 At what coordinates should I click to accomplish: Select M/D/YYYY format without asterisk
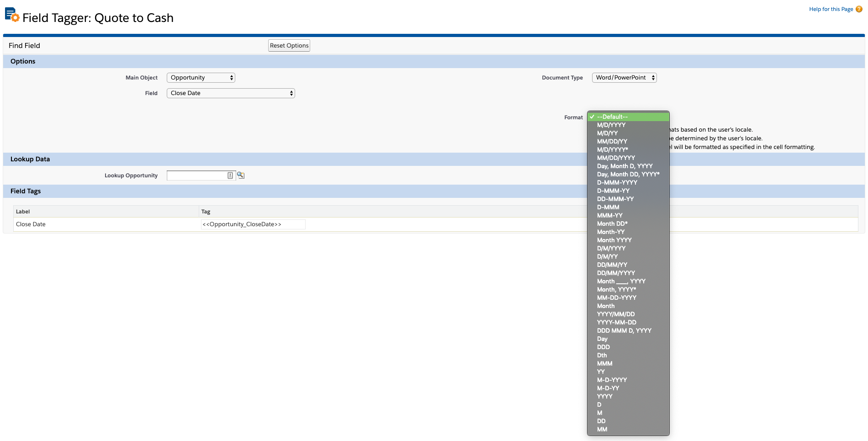(628, 125)
